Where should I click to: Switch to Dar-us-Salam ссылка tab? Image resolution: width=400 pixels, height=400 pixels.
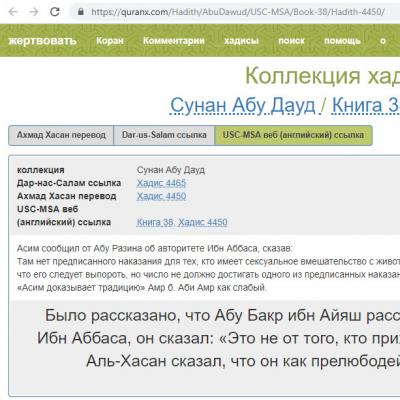tap(164, 135)
